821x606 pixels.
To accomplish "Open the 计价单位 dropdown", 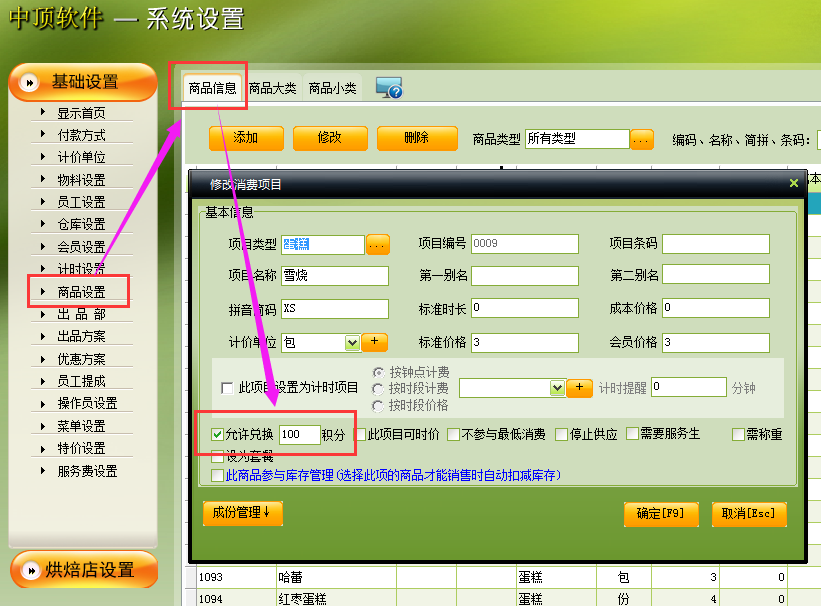I will [352, 342].
